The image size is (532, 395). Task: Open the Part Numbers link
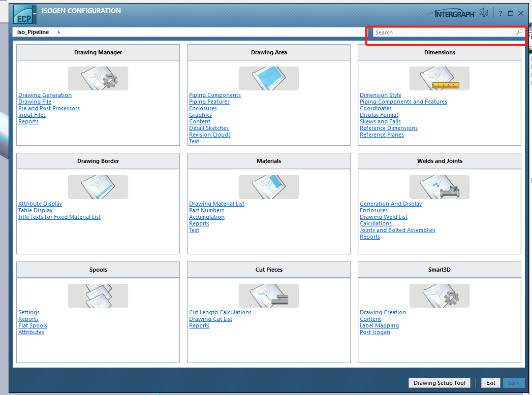[206, 211]
